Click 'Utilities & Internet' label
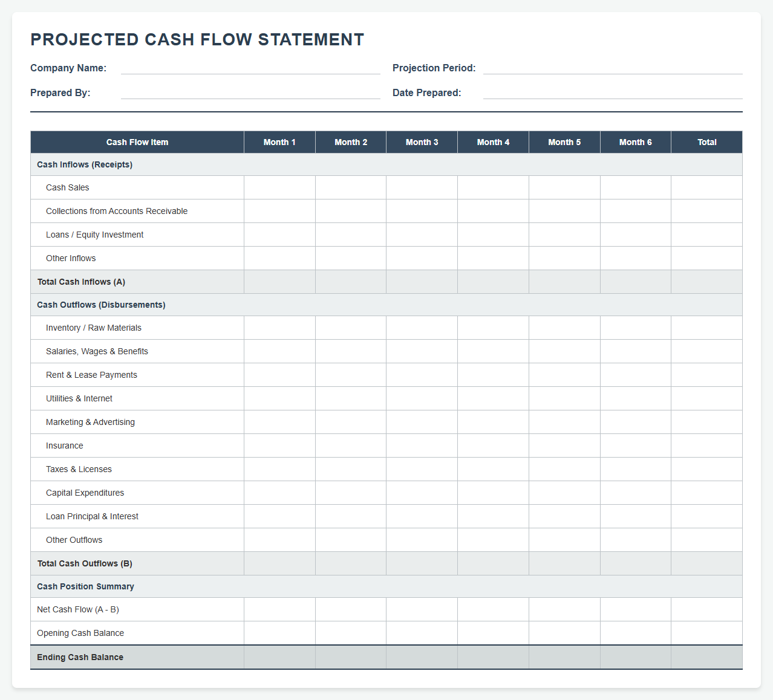 point(79,398)
